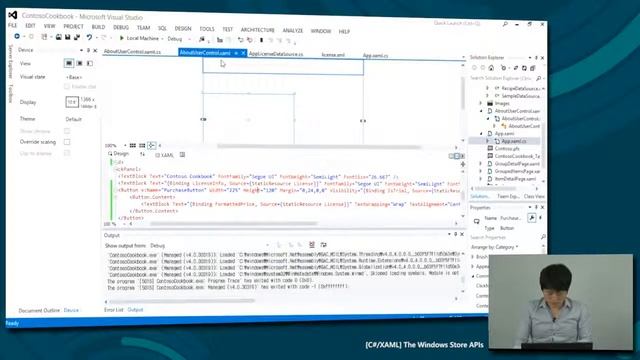
Task: Open Arrange by Category dropdown in Properties
Action: pos(494,247)
